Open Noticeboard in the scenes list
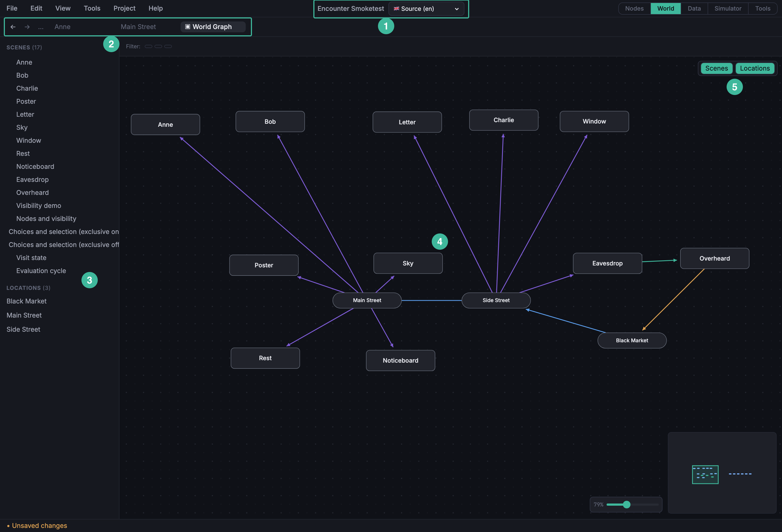This screenshot has height=532, width=782. coord(35,166)
